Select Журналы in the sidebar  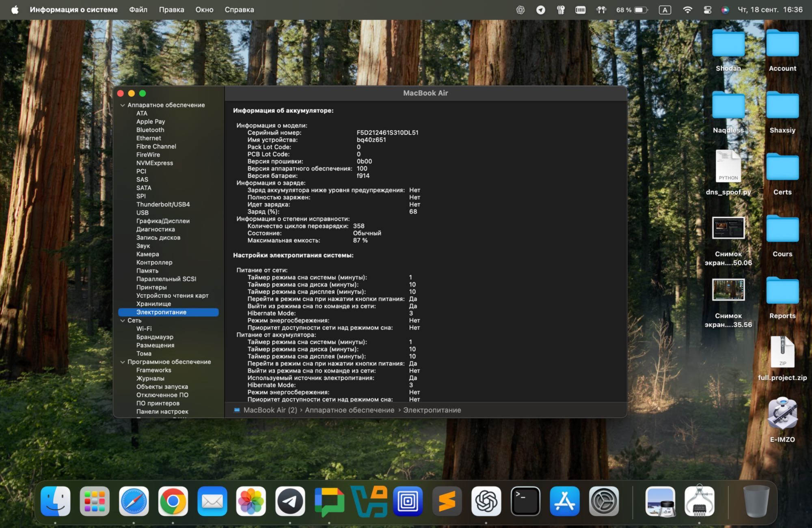point(150,379)
